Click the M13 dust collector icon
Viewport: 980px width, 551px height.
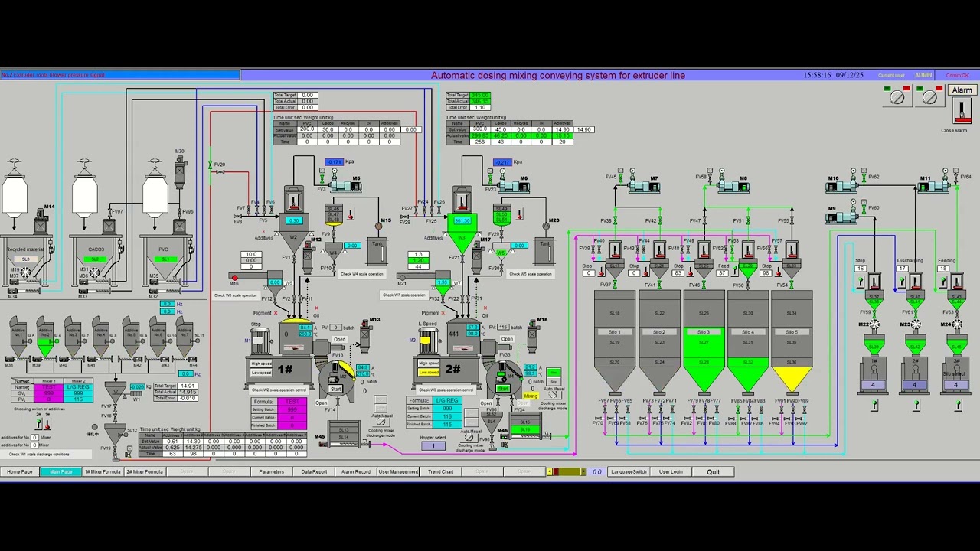[x=365, y=334]
